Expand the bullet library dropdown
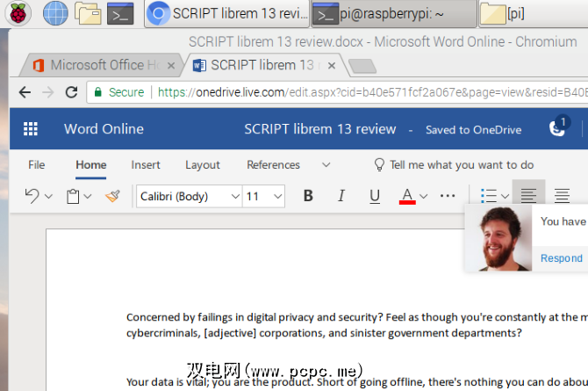The width and height of the screenshot is (588, 391). 505,196
